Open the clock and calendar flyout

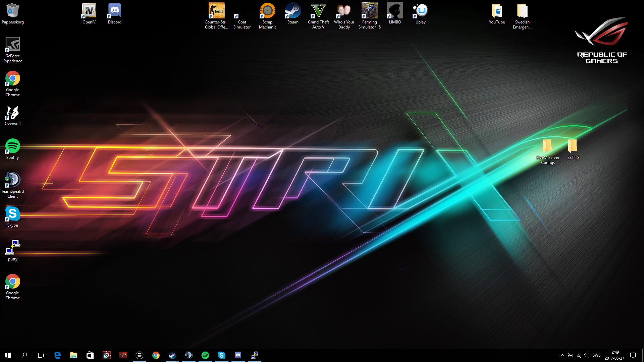click(x=614, y=355)
